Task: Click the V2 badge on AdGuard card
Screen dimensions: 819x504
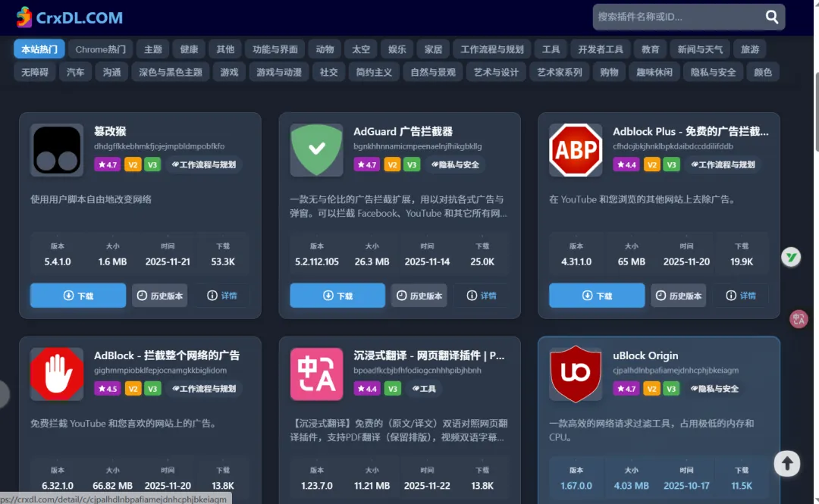Action: point(392,164)
